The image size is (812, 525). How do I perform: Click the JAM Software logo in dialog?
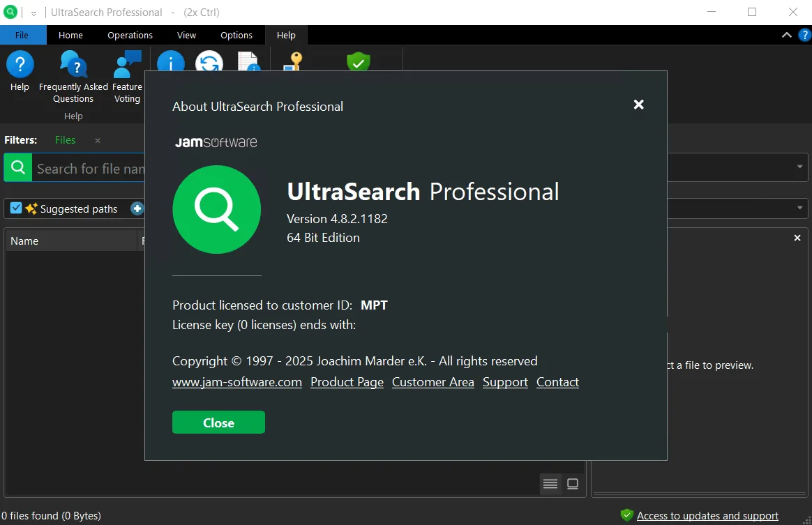coord(216,142)
